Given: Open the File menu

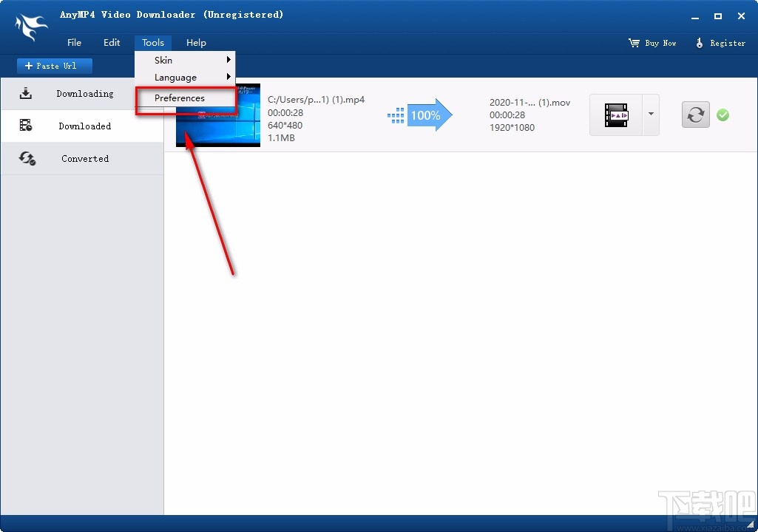Looking at the screenshot, I should pos(74,43).
